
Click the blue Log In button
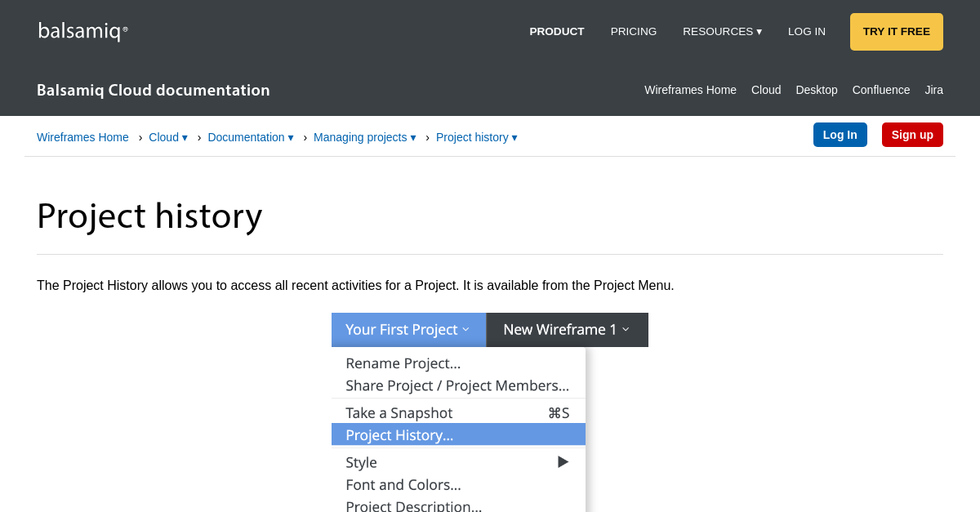point(840,135)
